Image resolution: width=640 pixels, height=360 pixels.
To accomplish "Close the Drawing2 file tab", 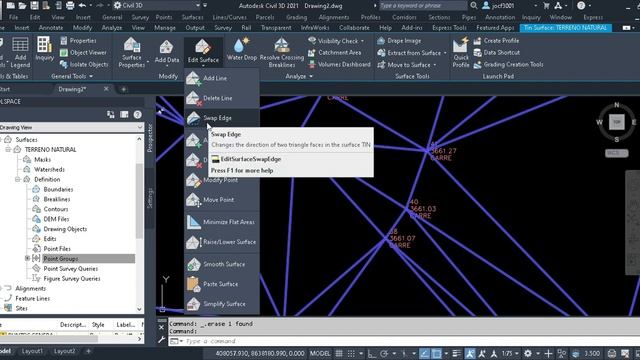I will (106, 89).
